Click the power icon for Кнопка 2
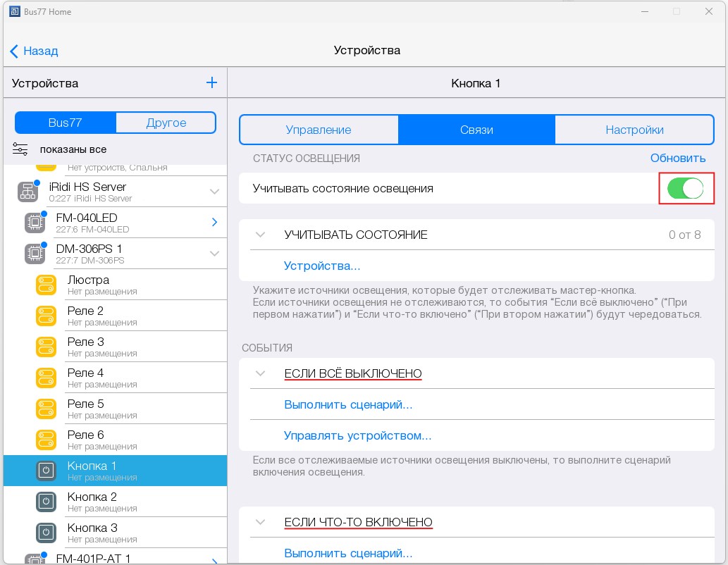This screenshot has height=565, width=728. (46, 502)
